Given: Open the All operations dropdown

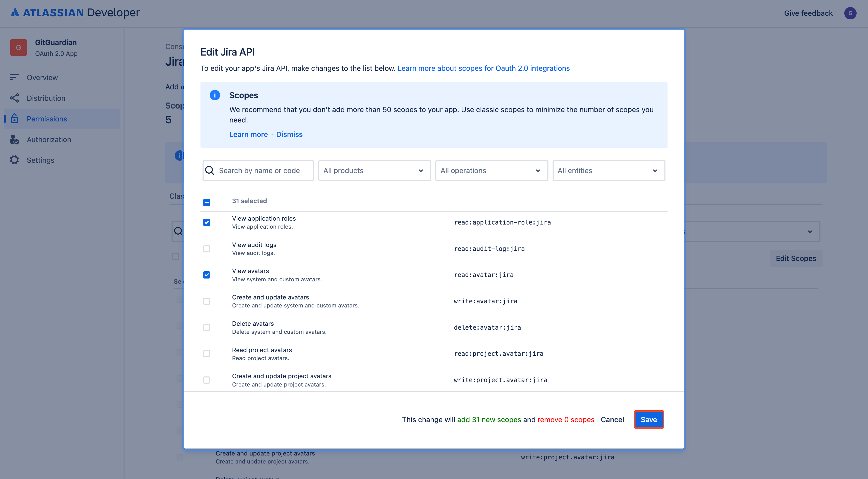Looking at the screenshot, I should (x=492, y=171).
